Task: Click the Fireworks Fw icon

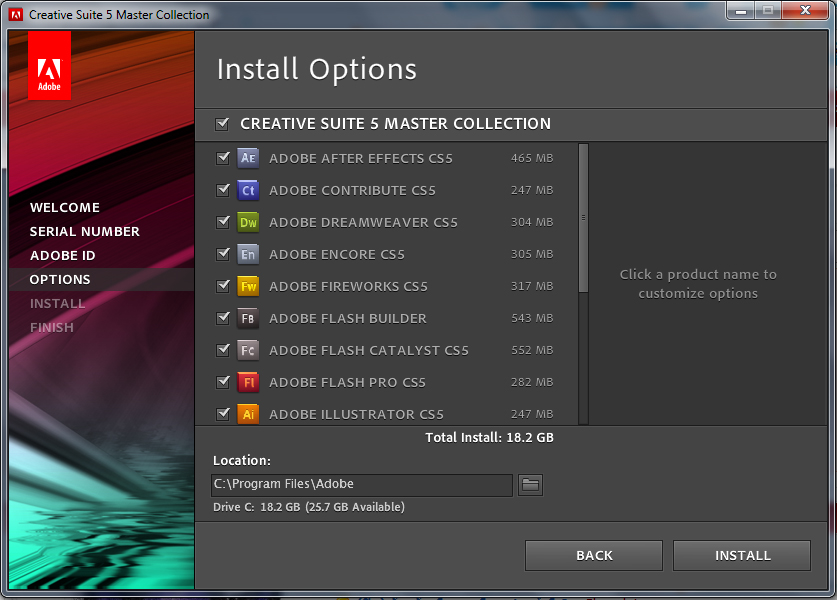Action: pos(248,286)
